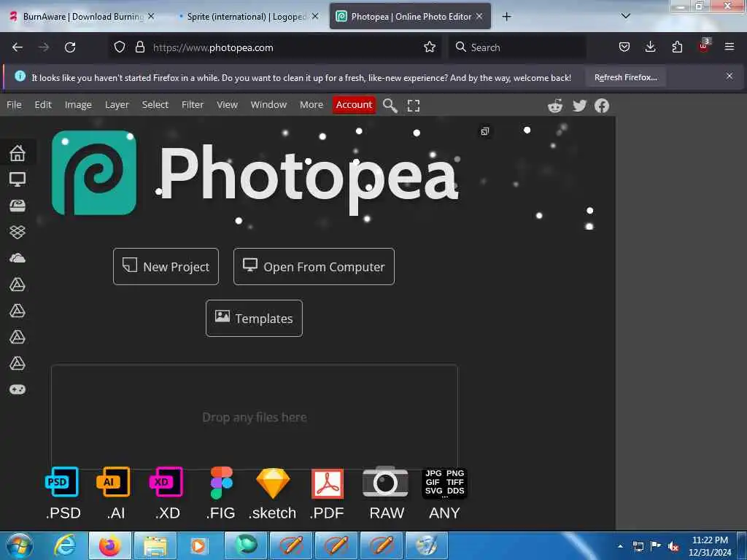Click Firefox icon in taskbar

click(x=109, y=545)
